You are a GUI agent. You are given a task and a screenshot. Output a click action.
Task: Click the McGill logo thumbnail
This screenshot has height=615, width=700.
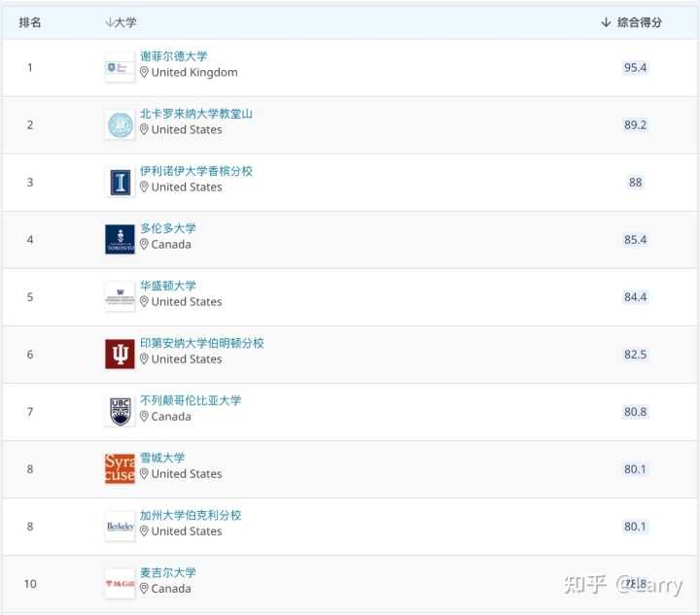120,584
